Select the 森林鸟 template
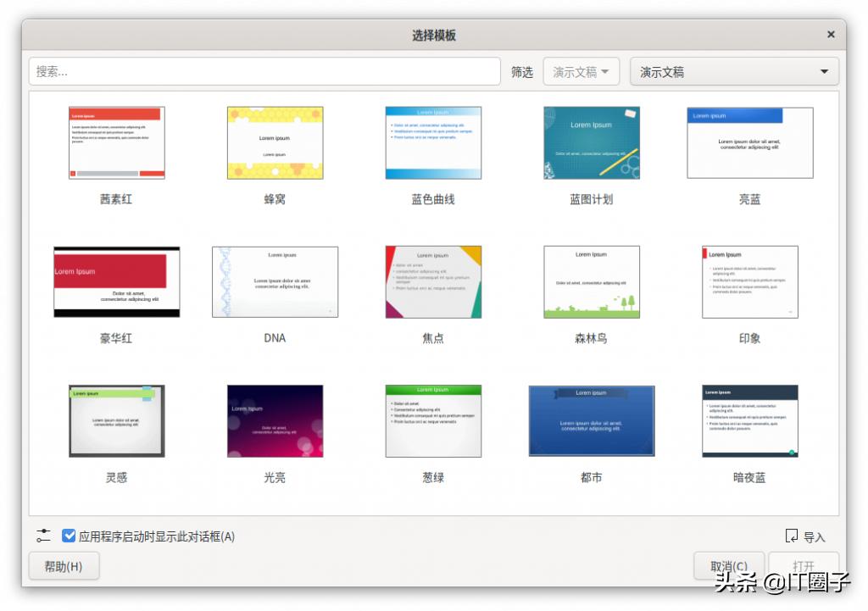The height and width of the screenshot is (611, 868). (x=591, y=281)
